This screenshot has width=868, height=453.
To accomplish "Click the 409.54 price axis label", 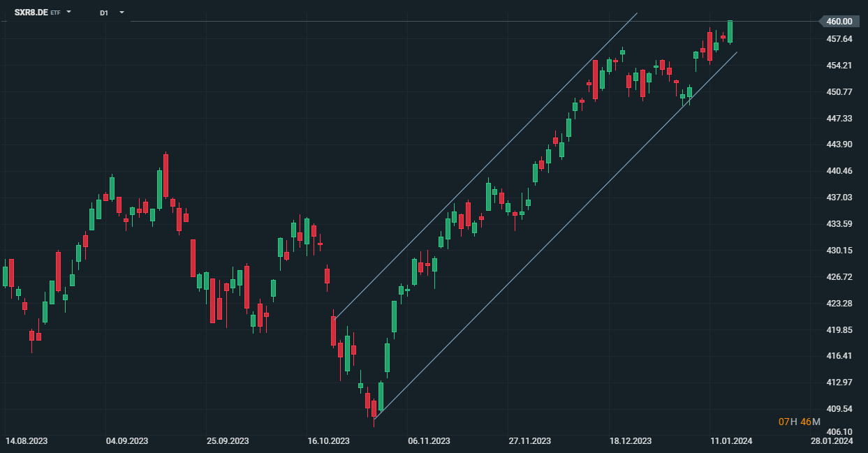I will [839, 409].
